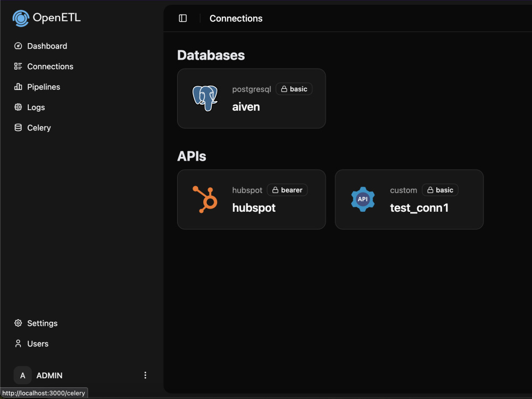Click the Settings gear icon in sidebar
Viewport: 532px width, 399px height.
pyautogui.click(x=18, y=323)
